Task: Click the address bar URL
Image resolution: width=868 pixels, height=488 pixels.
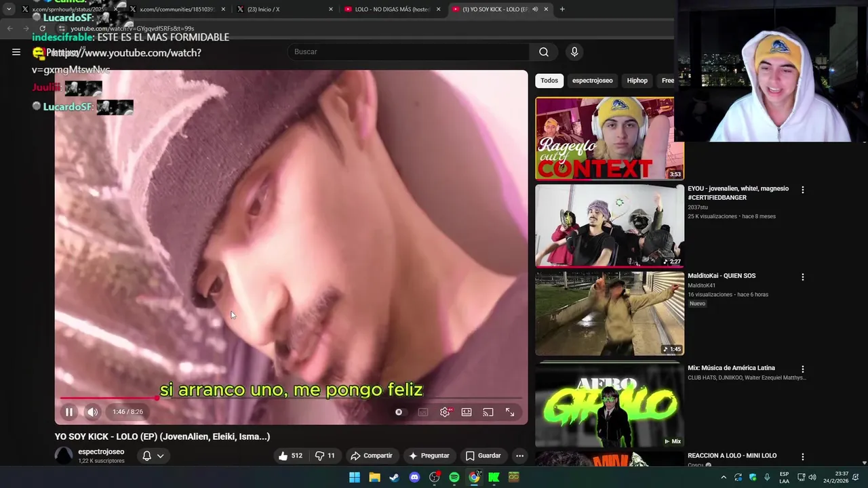Action: tap(133, 28)
